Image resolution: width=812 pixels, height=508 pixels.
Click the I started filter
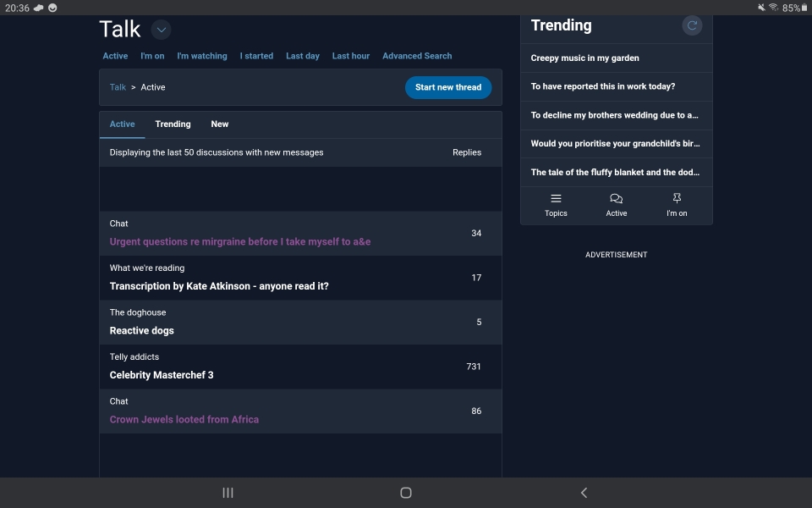[256, 56]
